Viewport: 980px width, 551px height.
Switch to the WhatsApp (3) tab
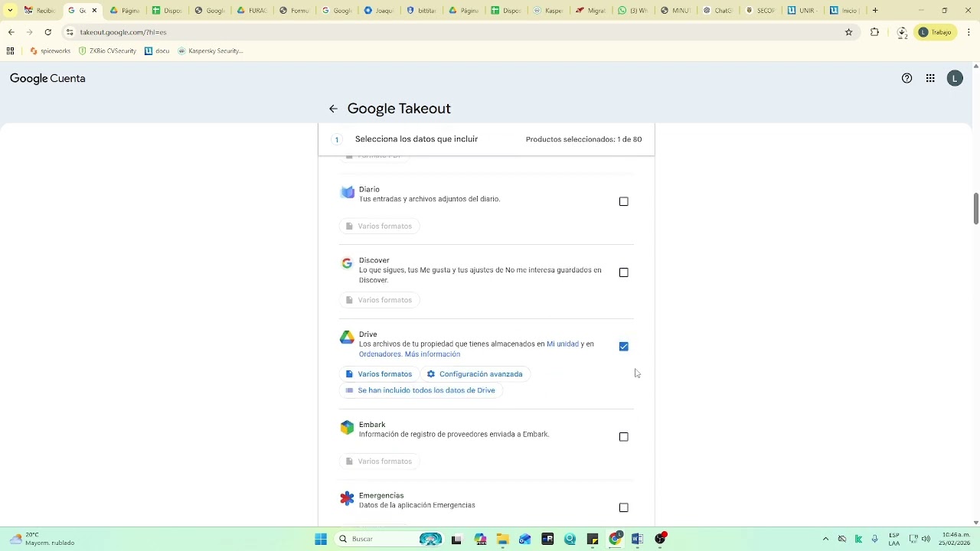tap(632, 10)
